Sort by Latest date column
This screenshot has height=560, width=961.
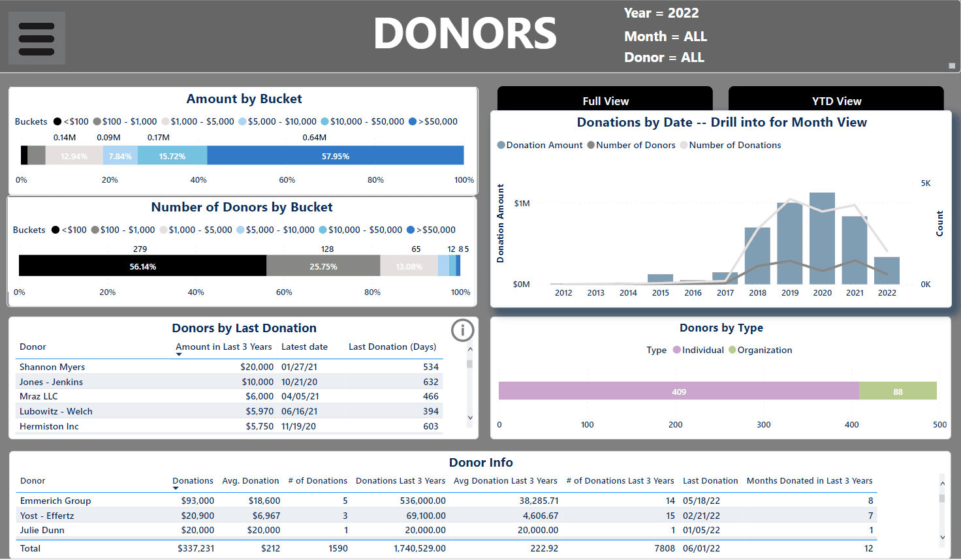(x=304, y=347)
